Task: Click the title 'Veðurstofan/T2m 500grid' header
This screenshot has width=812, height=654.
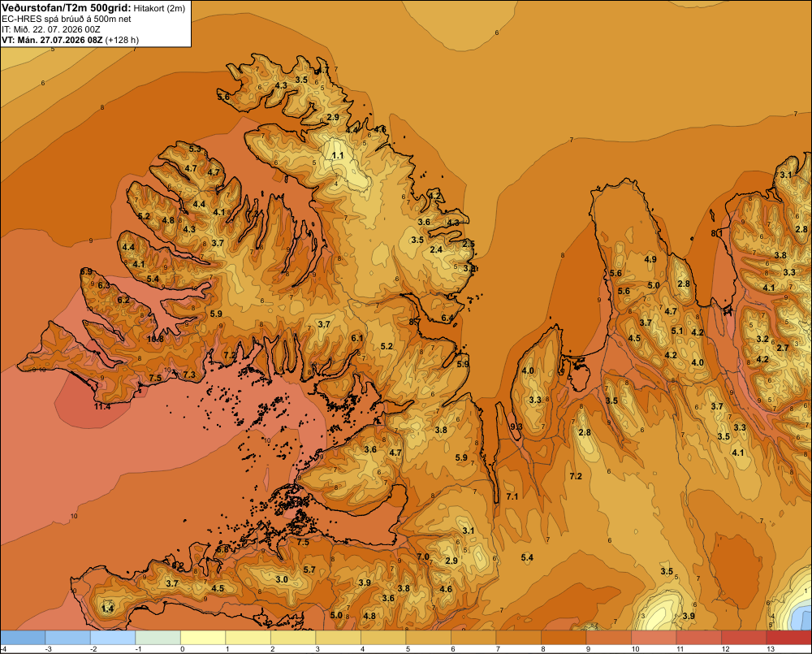Action: coord(66,8)
